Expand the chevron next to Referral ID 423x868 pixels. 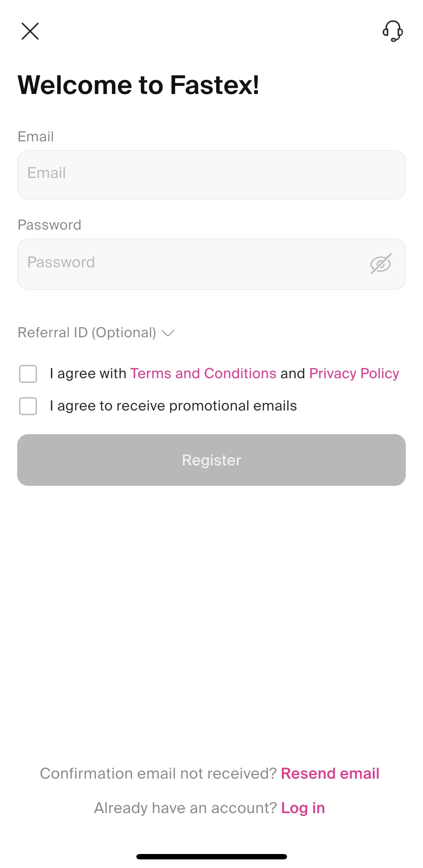pyautogui.click(x=168, y=333)
